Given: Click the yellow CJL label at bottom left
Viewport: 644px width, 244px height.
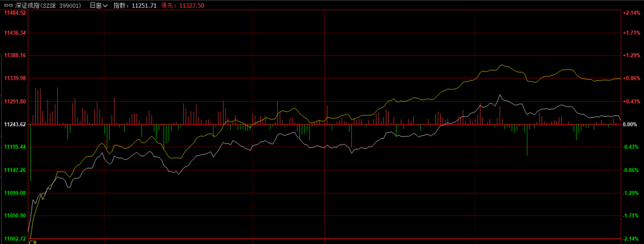Looking at the screenshot, I should click(32, 242).
